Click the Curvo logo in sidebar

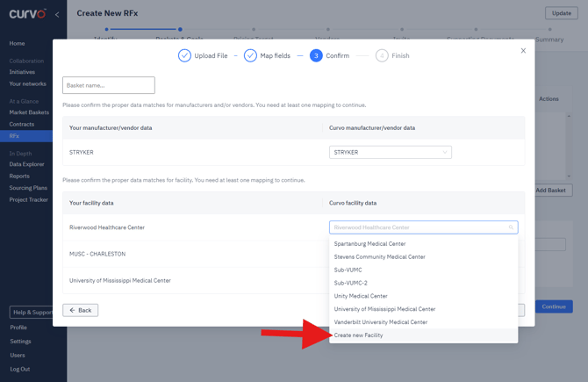[x=27, y=14]
